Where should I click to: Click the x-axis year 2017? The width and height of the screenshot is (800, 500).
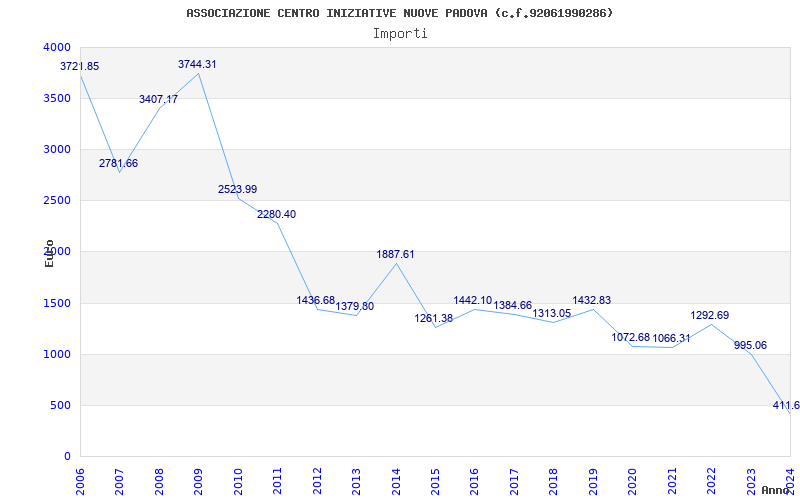(x=514, y=482)
